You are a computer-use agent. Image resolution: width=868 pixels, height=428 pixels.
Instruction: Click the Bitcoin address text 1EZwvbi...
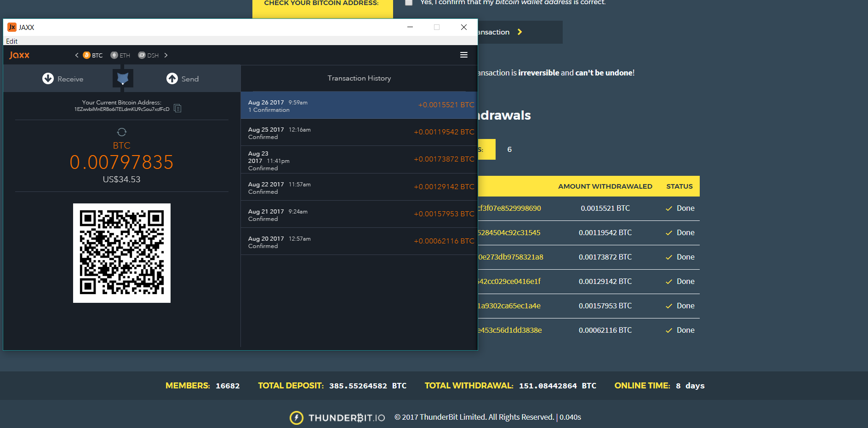(122, 109)
